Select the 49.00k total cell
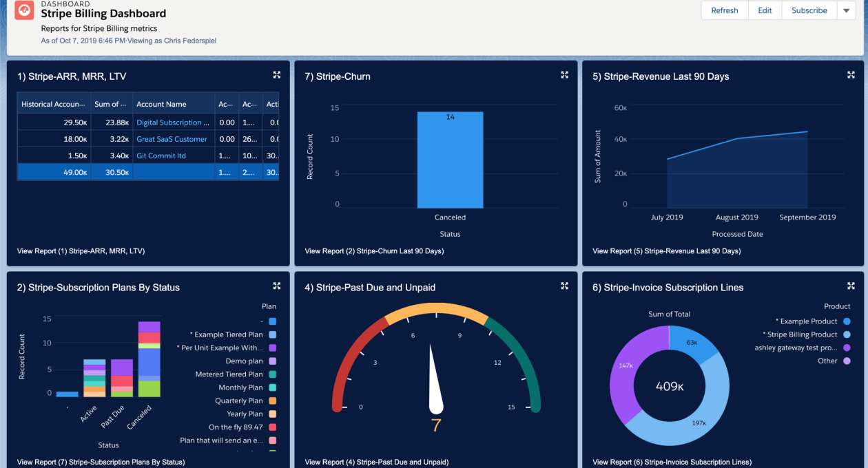 (x=54, y=172)
